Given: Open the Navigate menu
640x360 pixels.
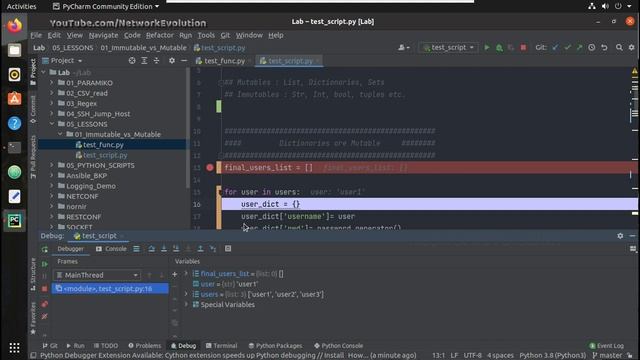Looking at the screenshot, I should pyautogui.click(x=103, y=35).
